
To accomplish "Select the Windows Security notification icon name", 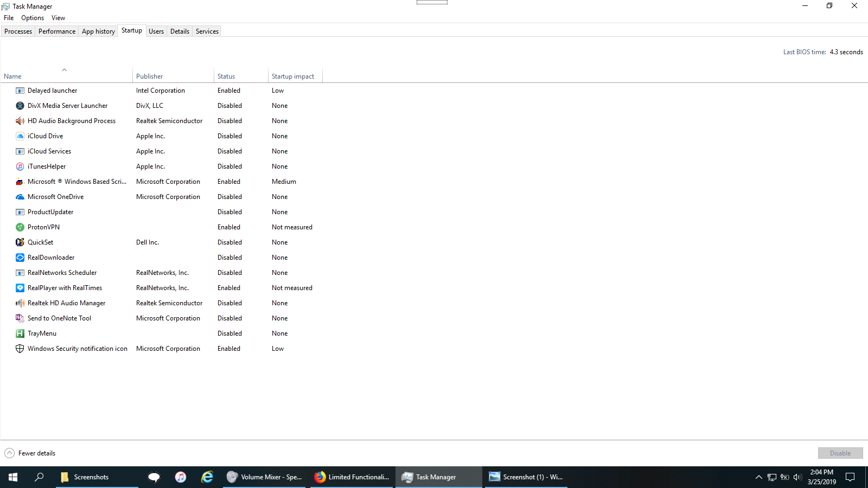I will 78,349.
